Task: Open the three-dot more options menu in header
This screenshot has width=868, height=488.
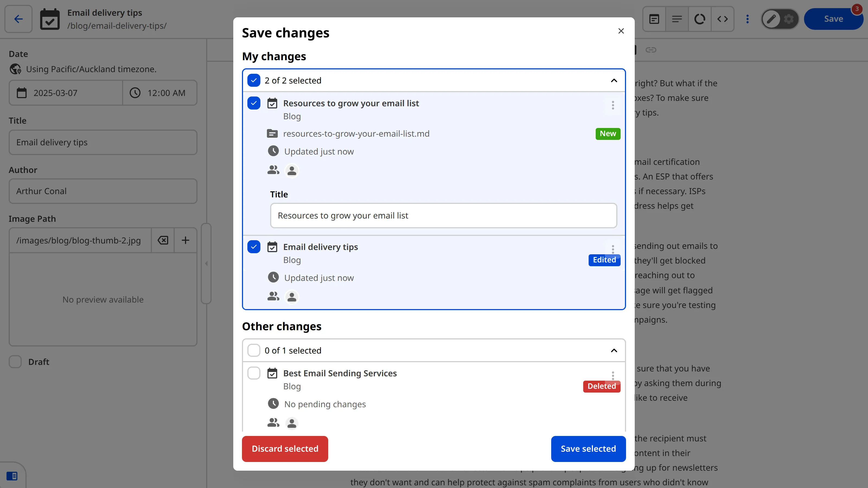Action: click(x=747, y=19)
